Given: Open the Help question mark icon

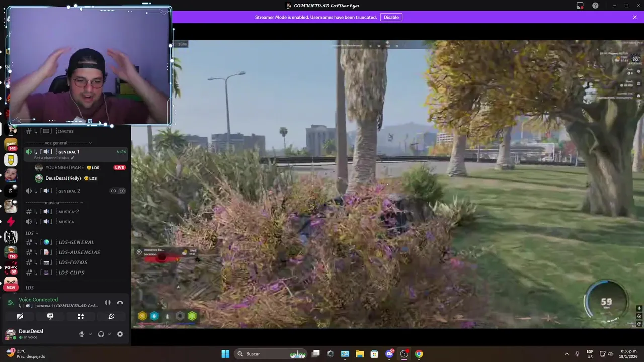Looking at the screenshot, I should [595, 5].
